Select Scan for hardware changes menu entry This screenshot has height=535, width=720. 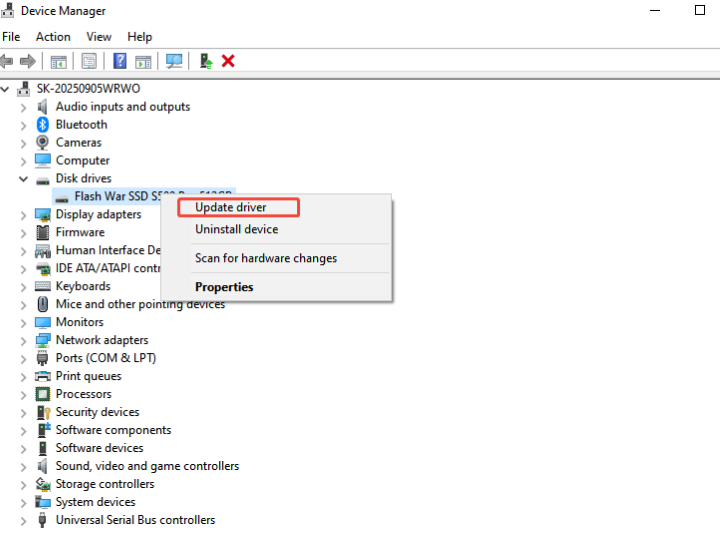[266, 258]
